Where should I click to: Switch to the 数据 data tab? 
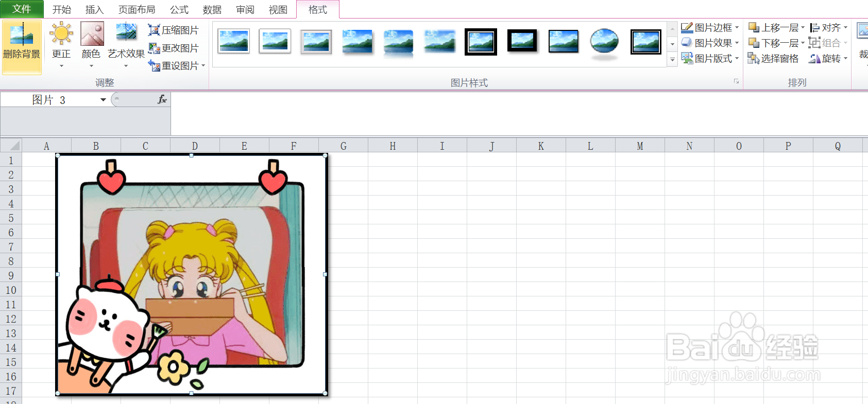212,10
